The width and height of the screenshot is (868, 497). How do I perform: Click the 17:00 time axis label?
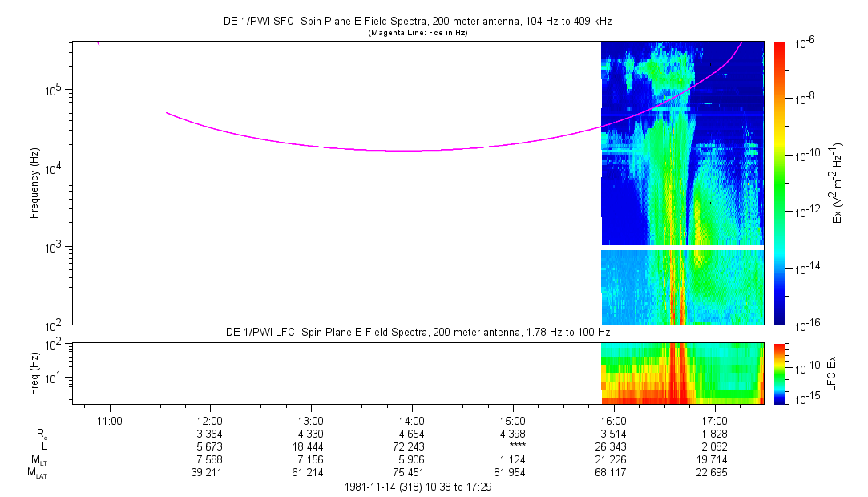pyautogui.click(x=714, y=419)
